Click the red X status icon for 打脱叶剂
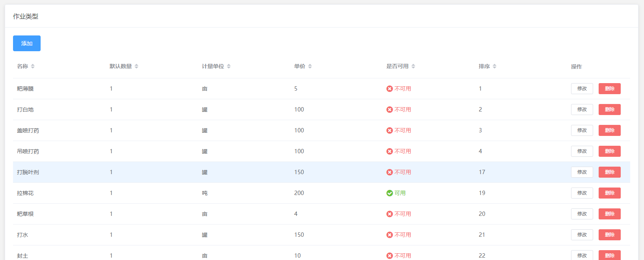644x260 pixels. pos(390,172)
